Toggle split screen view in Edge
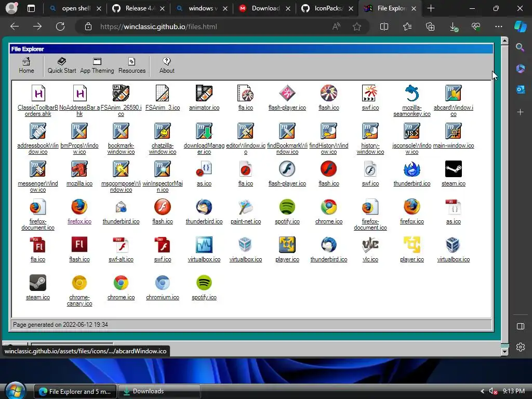Viewport: 532px width, 399px height. pyautogui.click(x=384, y=26)
